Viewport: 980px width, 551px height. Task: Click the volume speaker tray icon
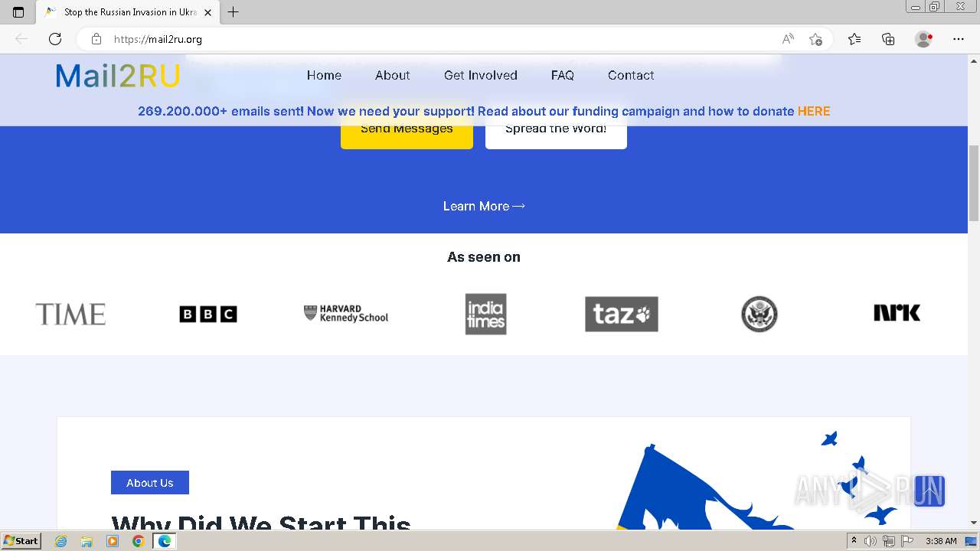coord(871,541)
